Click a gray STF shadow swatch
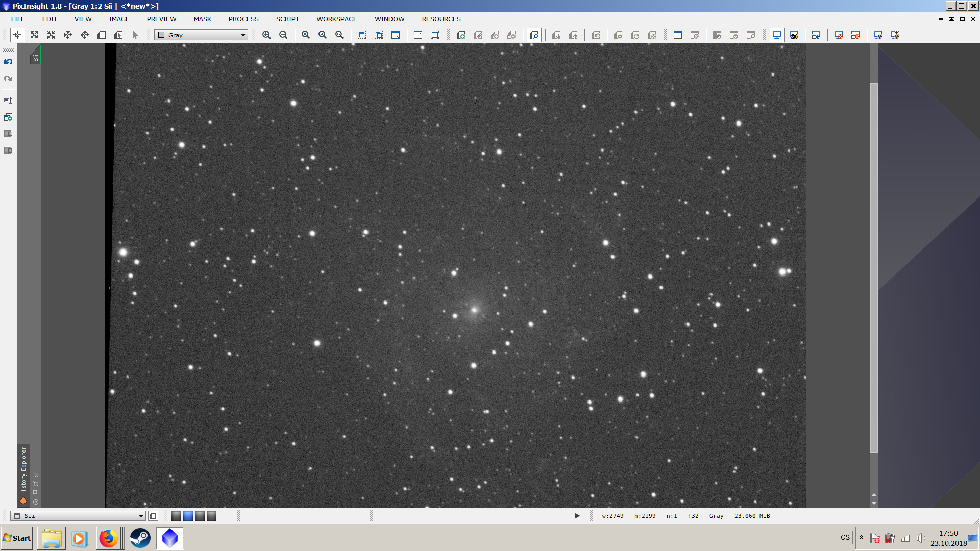The image size is (980, 551). click(176, 516)
